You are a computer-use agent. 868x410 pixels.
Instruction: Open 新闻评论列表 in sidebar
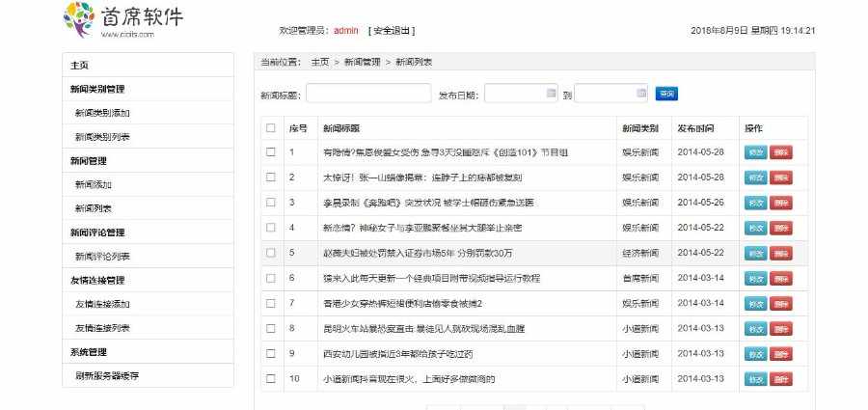click(x=148, y=257)
